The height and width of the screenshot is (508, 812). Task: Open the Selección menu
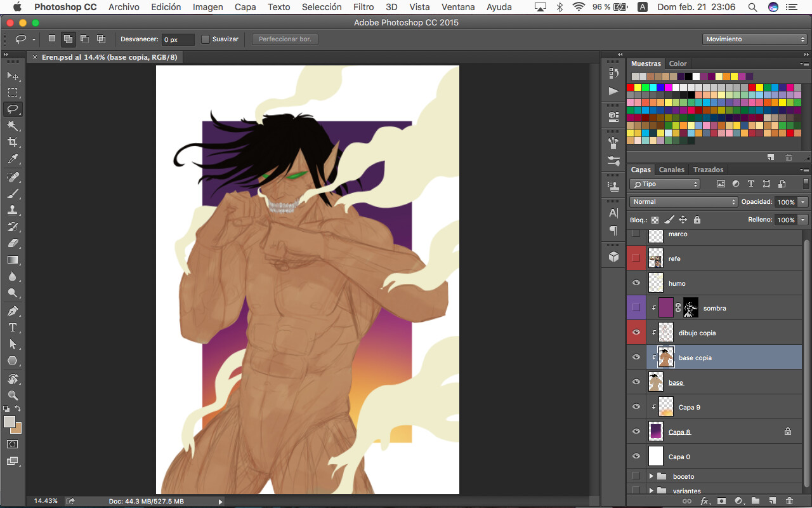point(322,7)
